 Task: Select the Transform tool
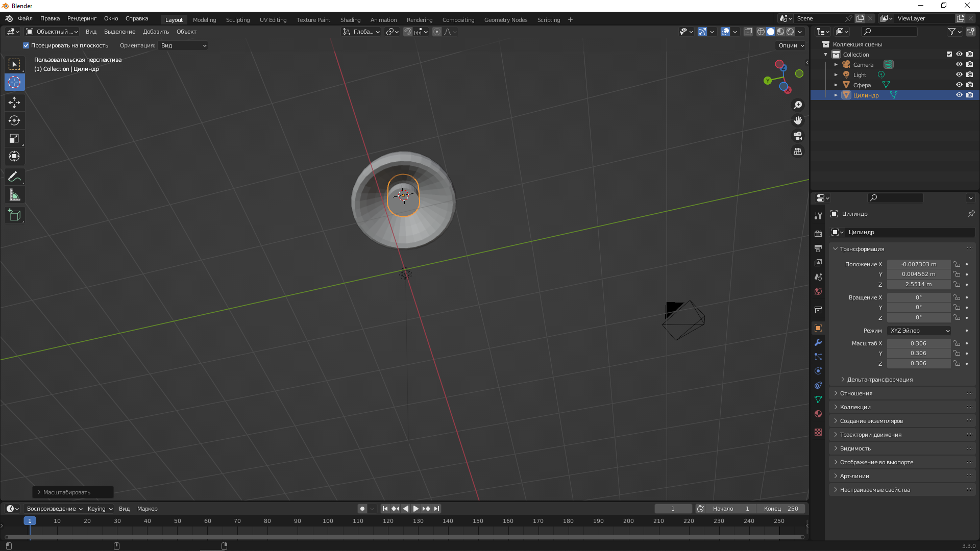click(14, 156)
